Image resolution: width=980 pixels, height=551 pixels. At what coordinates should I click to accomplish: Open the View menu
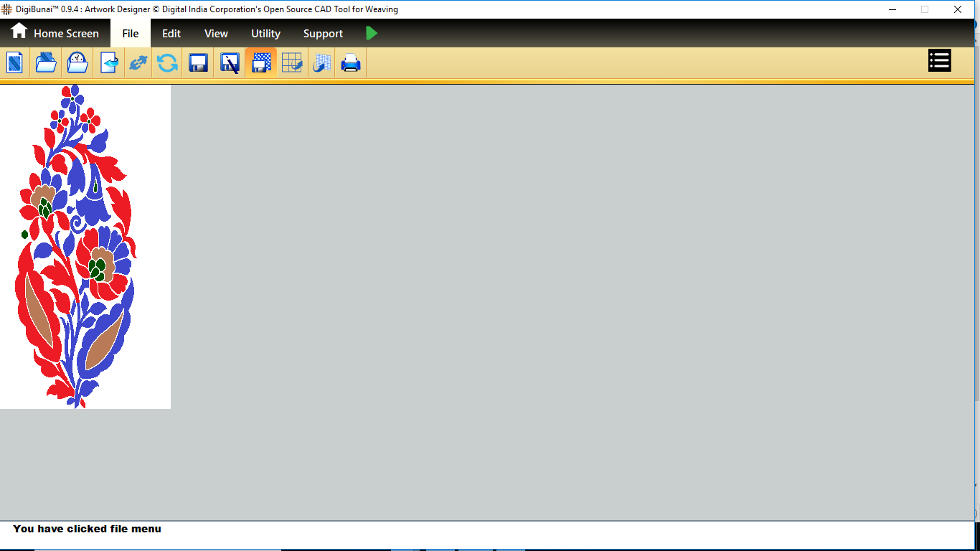[216, 34]
